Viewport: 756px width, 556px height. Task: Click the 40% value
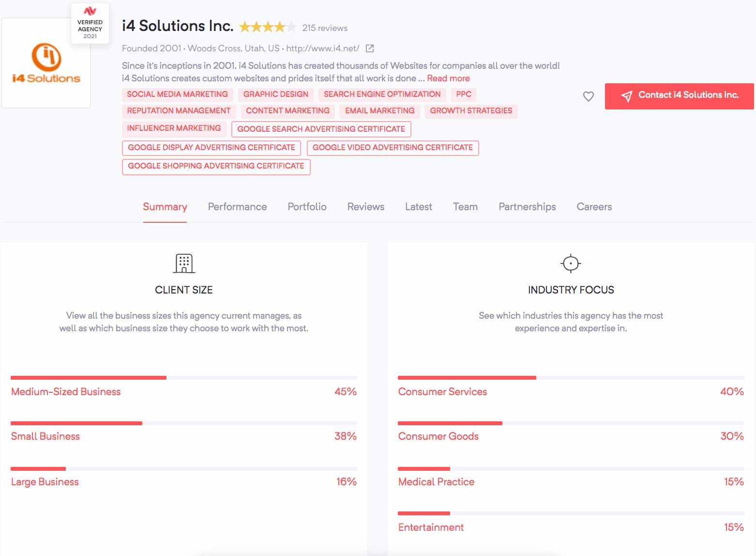(732, 392)
